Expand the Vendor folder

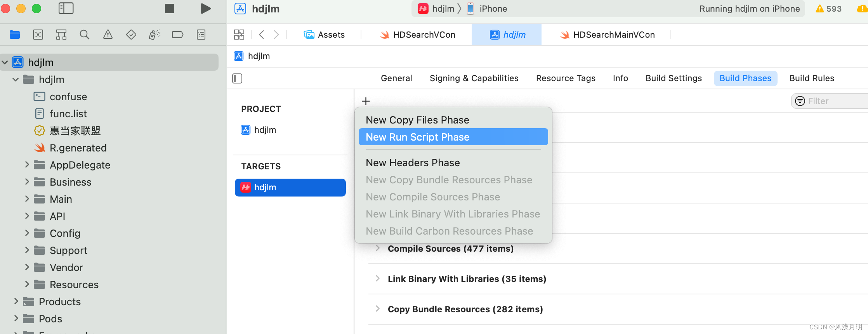pyautogui.click(x=27, y=267)
